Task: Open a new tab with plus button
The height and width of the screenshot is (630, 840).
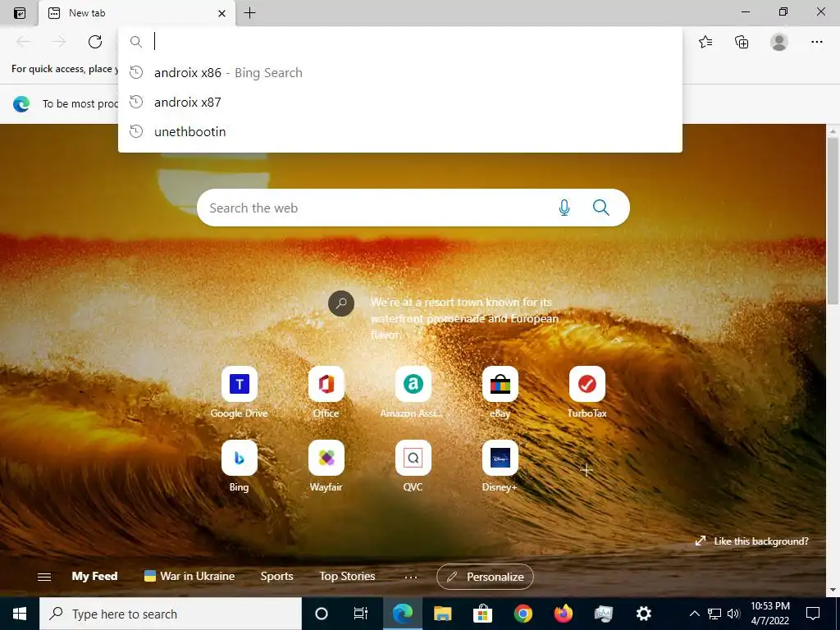Action: 249,13
